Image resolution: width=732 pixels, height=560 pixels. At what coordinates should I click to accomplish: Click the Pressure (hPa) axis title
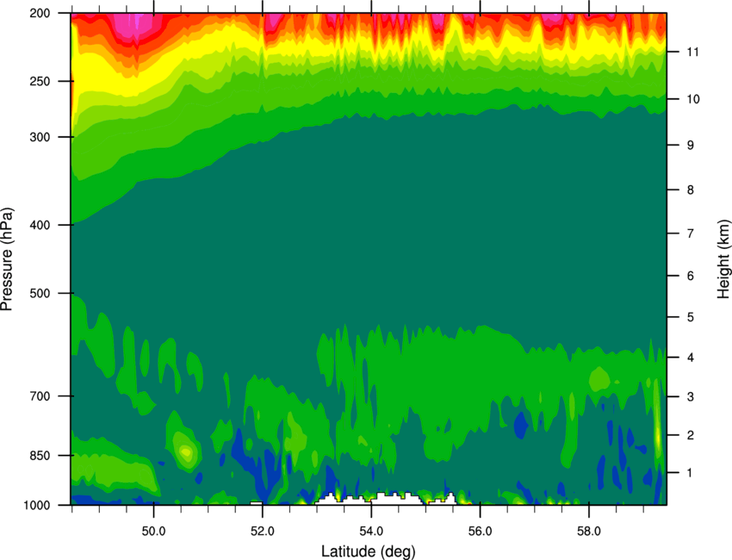(x=7, y=259)
